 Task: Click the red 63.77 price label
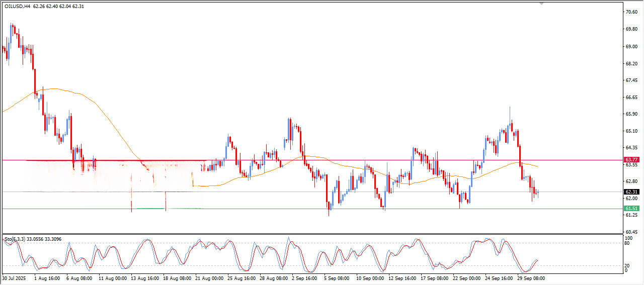pyautogui.click(x=631, y=160)
